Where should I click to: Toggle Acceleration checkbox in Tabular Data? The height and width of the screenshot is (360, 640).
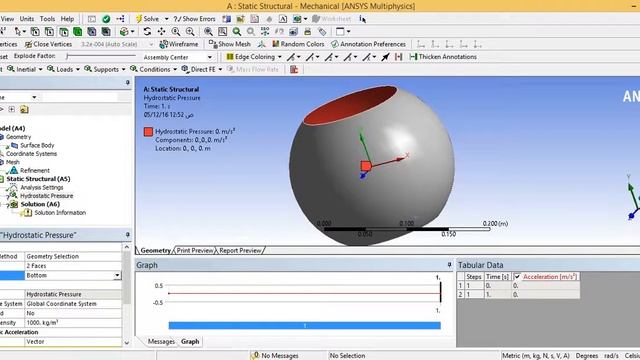point(518,277)
